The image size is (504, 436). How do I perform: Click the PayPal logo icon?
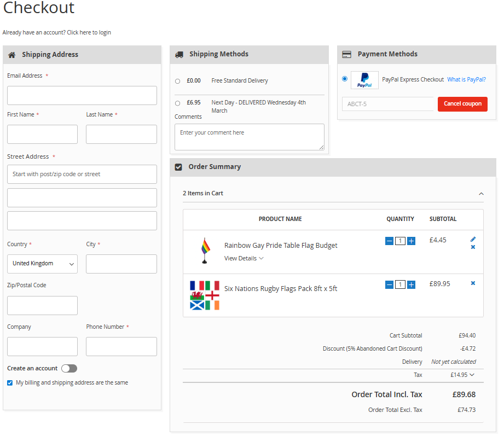(x=364, y=80)
